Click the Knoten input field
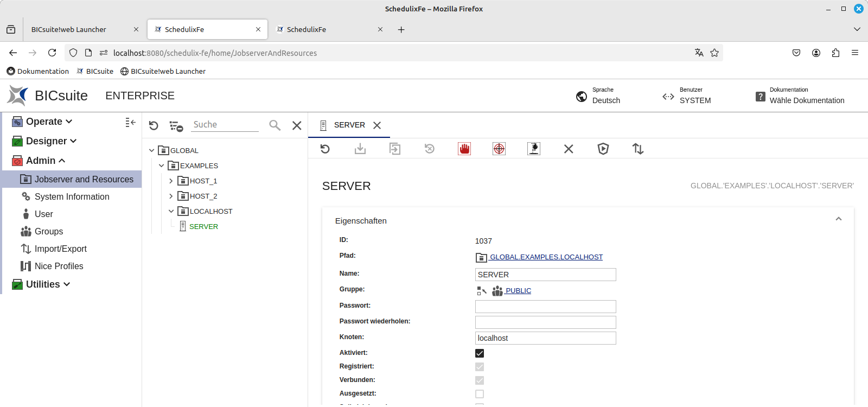 point(545,338)
